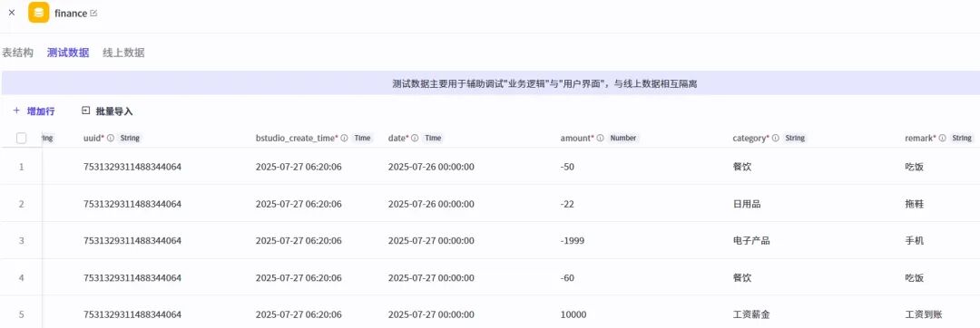Edit the finance table name

pos(94,13)
